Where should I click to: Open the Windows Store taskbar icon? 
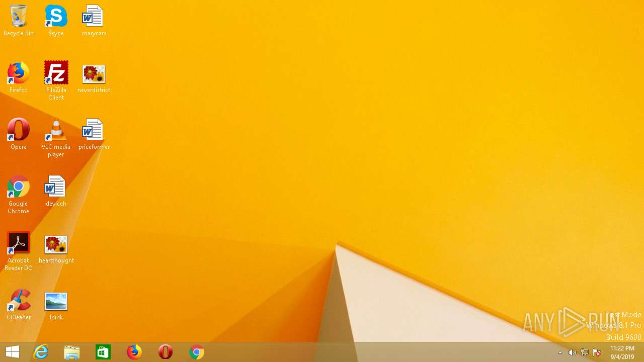click(103, 352)
